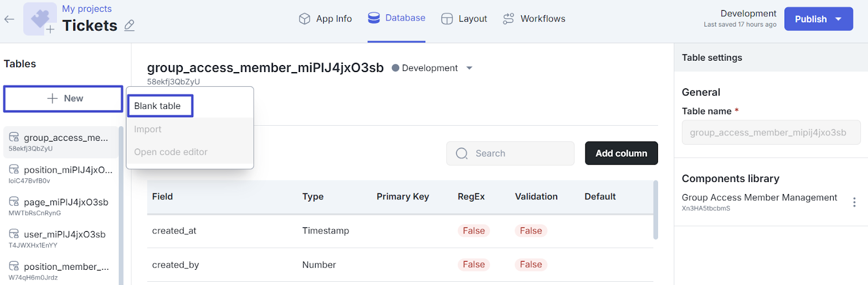The width and height of the screenshot is (868, 285).
Task: Click the Add column button
Action: (621, 153)
